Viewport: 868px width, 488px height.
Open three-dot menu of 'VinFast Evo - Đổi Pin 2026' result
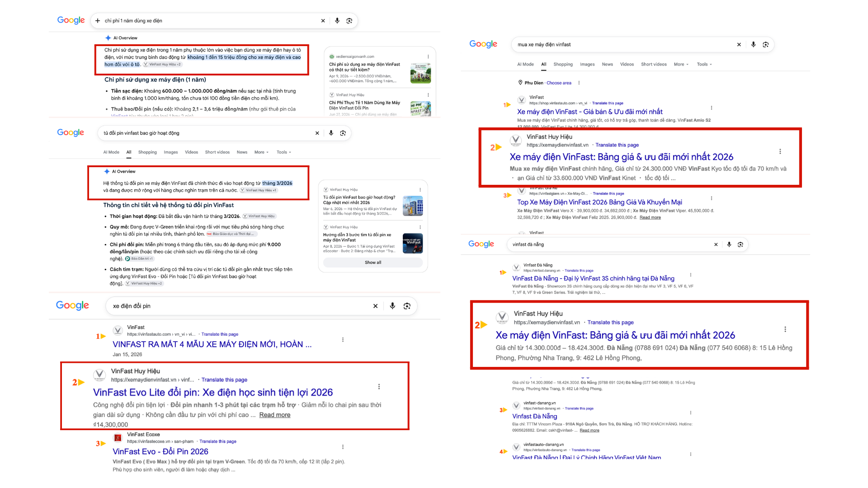[343, 447]
